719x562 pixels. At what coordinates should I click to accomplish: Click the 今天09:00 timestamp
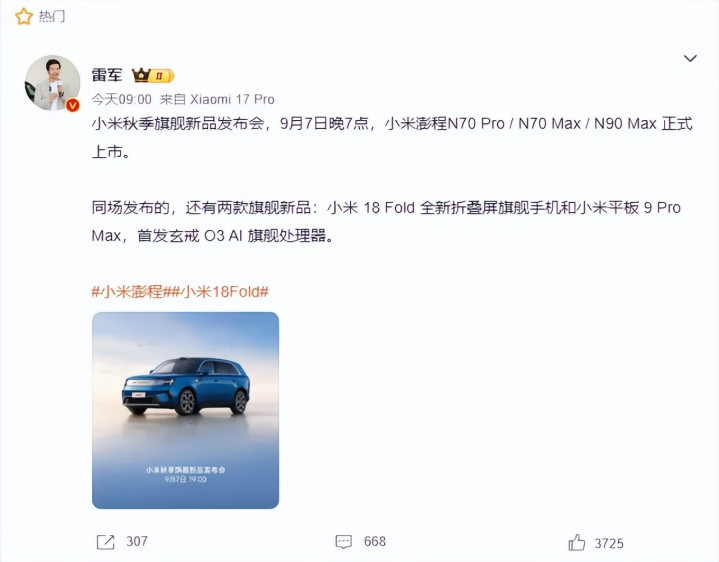122,99
